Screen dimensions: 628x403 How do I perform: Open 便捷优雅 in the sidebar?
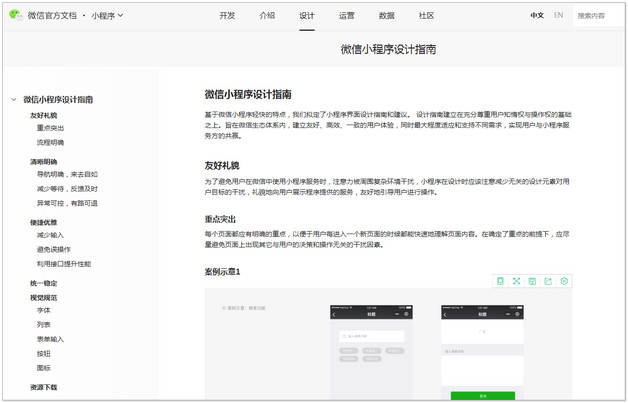coord(44,222)
